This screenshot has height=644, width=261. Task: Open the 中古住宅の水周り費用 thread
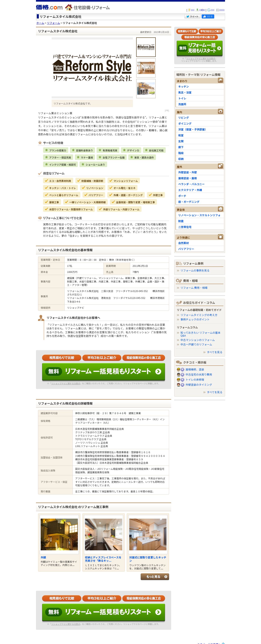pos(199,375)
